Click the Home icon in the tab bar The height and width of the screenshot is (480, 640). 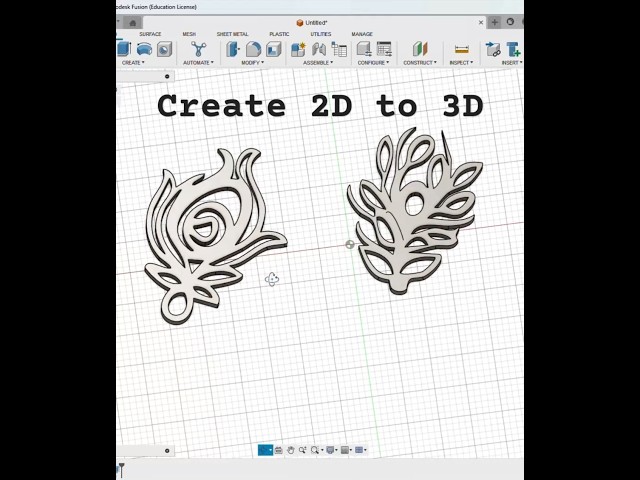click(133, 23)
